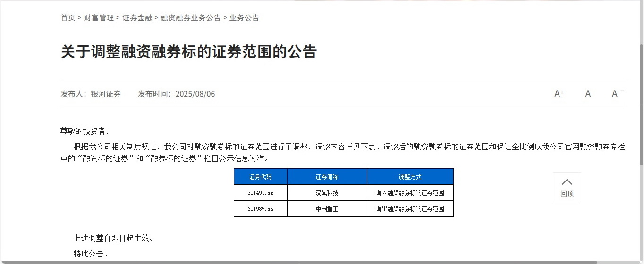
Task: Click the page title 关于调整融资融券标的证券范围的公告
Action: click(188, 51)
